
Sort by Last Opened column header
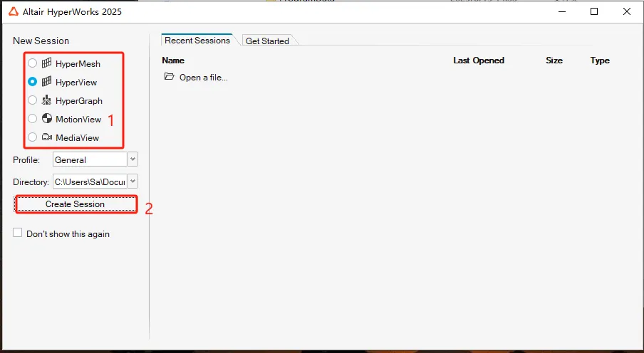pyautogui.click(x=479, y=60)
